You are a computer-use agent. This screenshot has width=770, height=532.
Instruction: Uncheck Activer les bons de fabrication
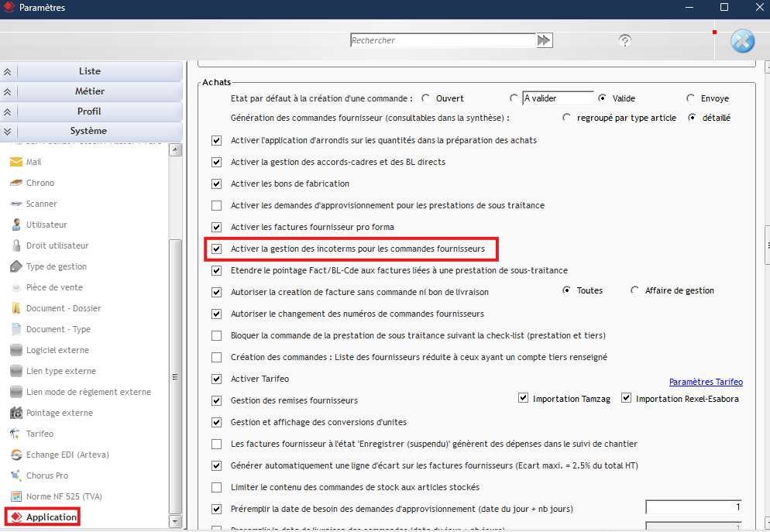(x=217, y=184)
